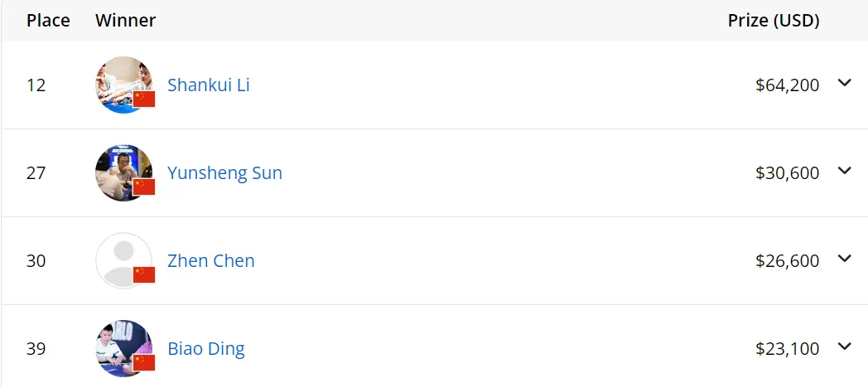Click the China flag beside Biao Ding
Screen dimensions: 868x388
[x=144, y=362]
